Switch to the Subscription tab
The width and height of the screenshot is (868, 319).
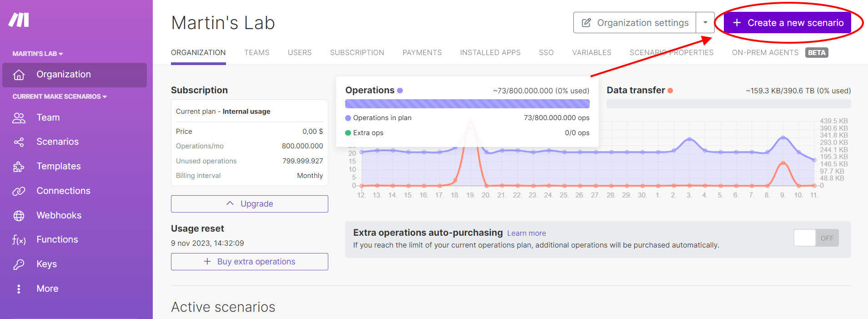tap(357, 53)
